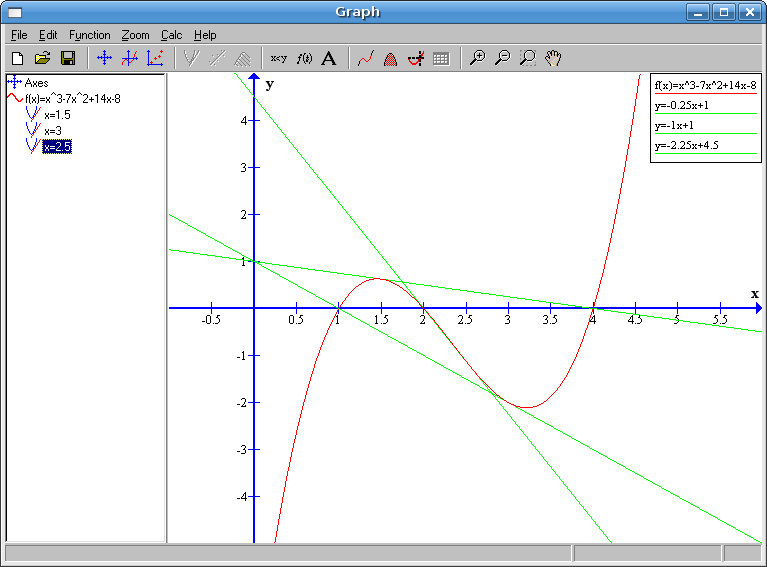Open path length calculation icon
Image resolution: width=767 pixels, height=567 pixels.
tap(416, 59)
